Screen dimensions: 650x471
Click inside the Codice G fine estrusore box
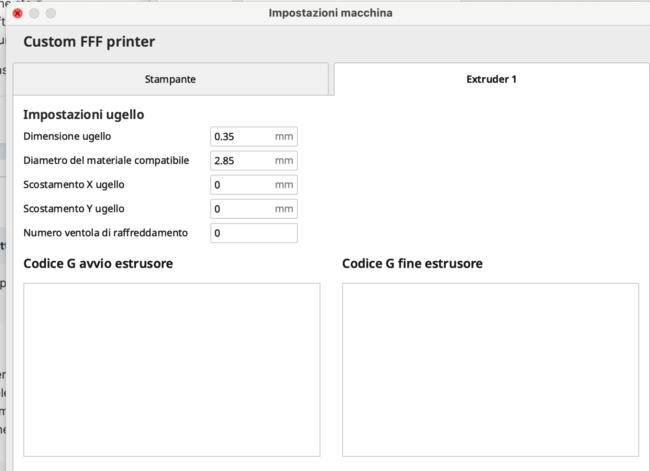(x=490, y=369)
